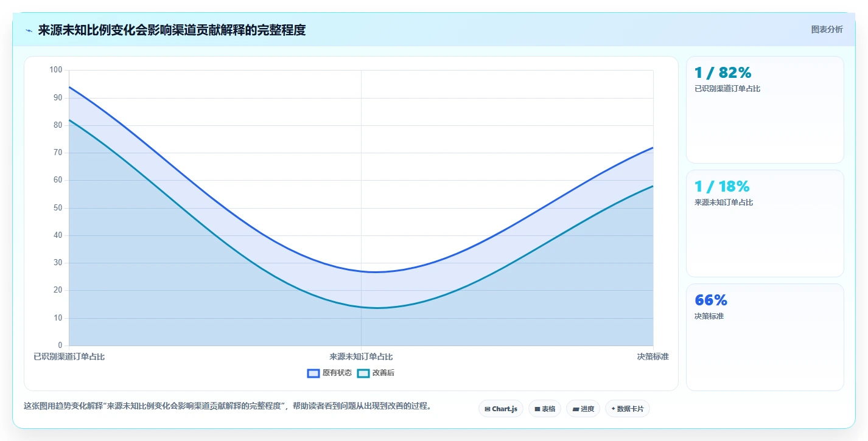Click the 1 / 82% value text
This screenshot has width=868, height=441.
point(723,72)
